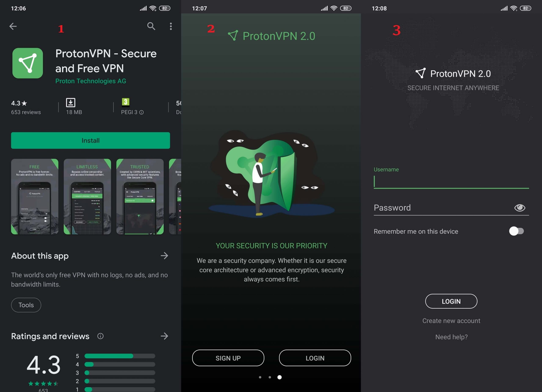Viewport: 542px width, 392px height.
Task: Open Tools category tag
Action: 26,305
